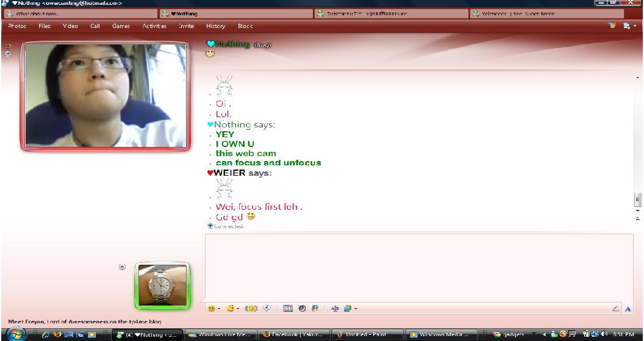Click the blue-orange icon after the round one
The image size is (644, 341).
315,309
